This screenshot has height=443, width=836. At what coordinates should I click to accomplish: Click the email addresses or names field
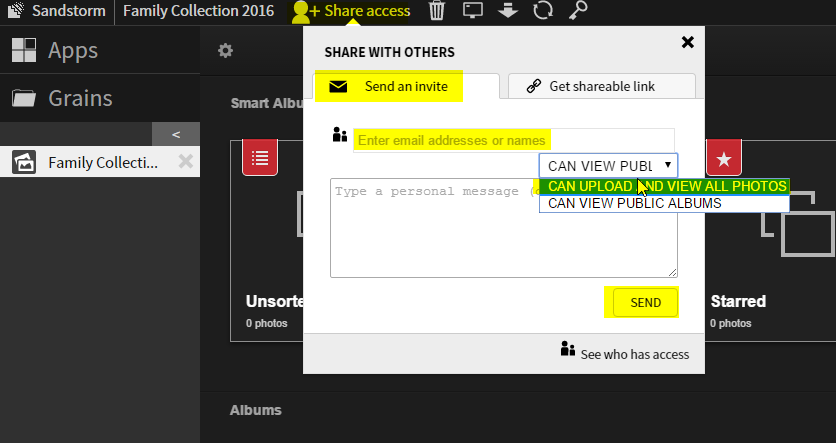coord(513,140)
